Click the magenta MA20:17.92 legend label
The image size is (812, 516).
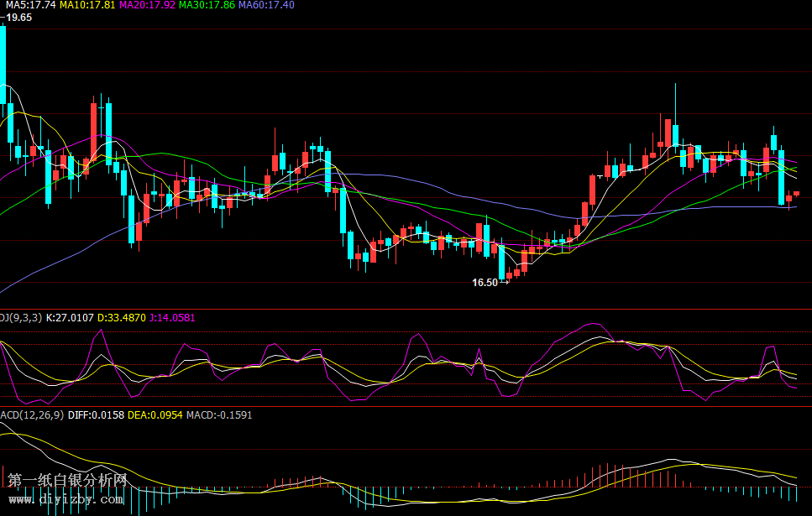pyautogui.click(x=148, y=5)
